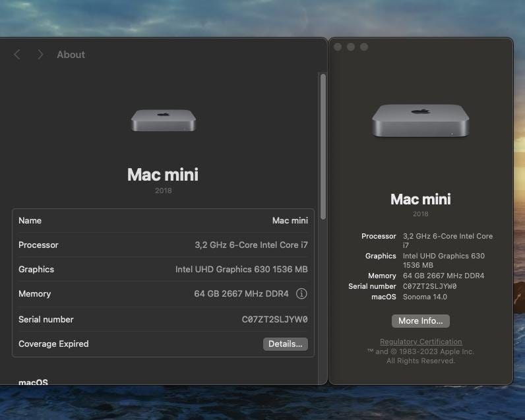This screenshot has height=420, width=525.
Task: Click the Apple copyright text in small window
Action: pyautogui.click(x=421, y=356)
